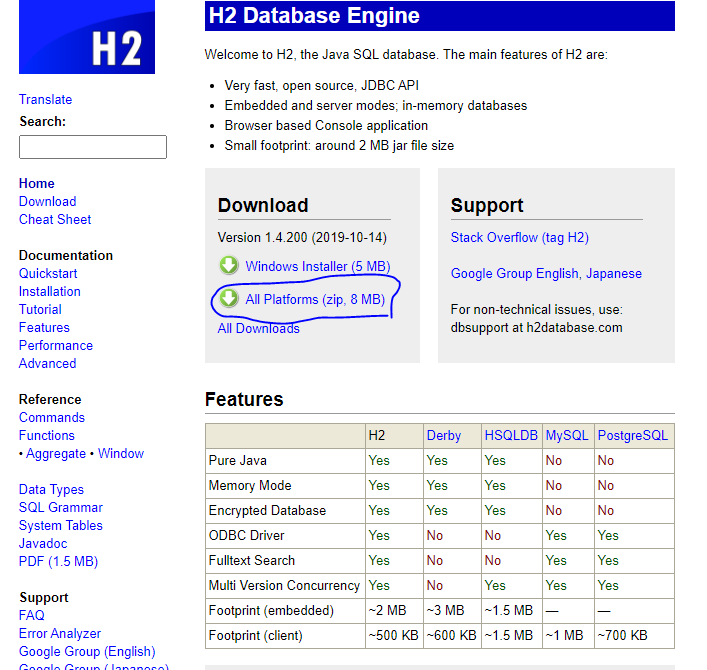Open the Functions reference
The width and height of the screenshot is (707, 670).
point(47,436)
